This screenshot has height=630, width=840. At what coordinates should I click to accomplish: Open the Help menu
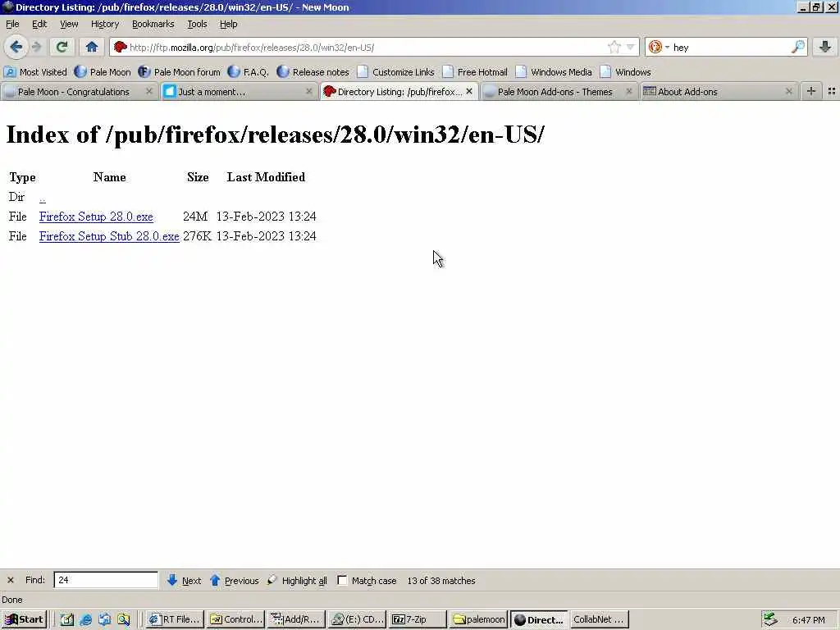point(228,24)
